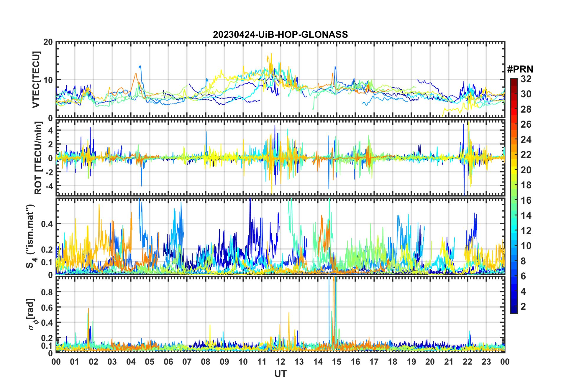Click inside the ROT plot panel
This screenshot has height=392, width=561.
tap(280, 157)
